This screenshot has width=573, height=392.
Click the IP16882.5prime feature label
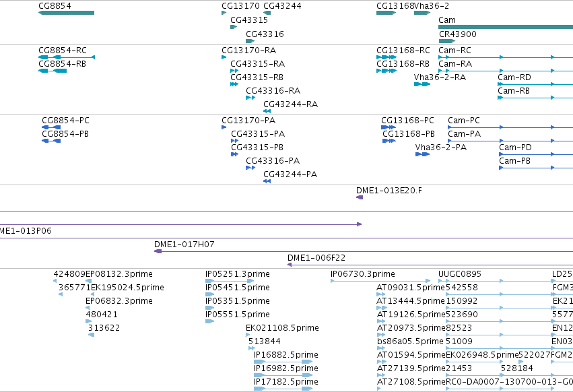tap(286, 355)
